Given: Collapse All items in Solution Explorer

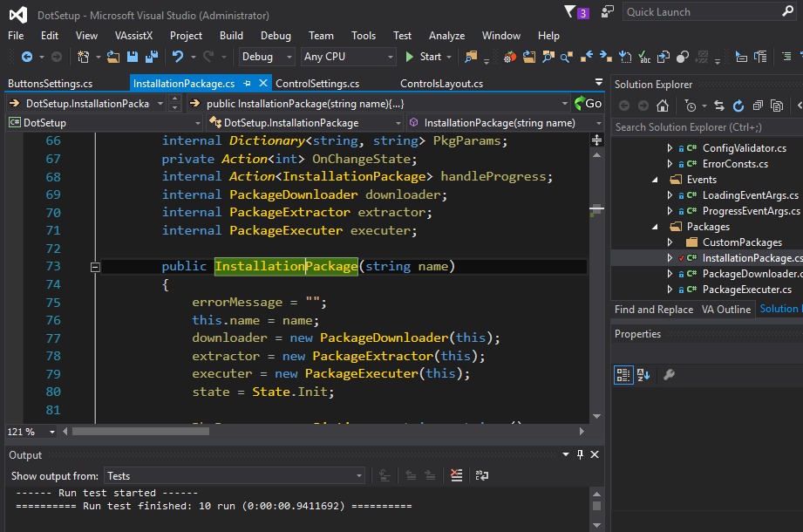Looking at the screenshot, I should point(759,105).
